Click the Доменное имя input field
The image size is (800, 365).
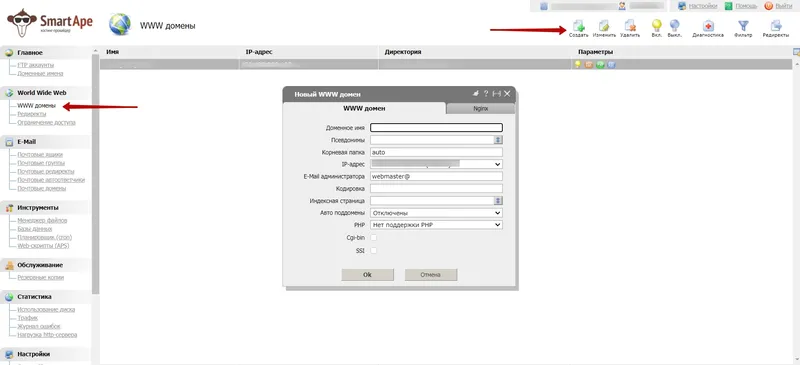click(436, 128)
